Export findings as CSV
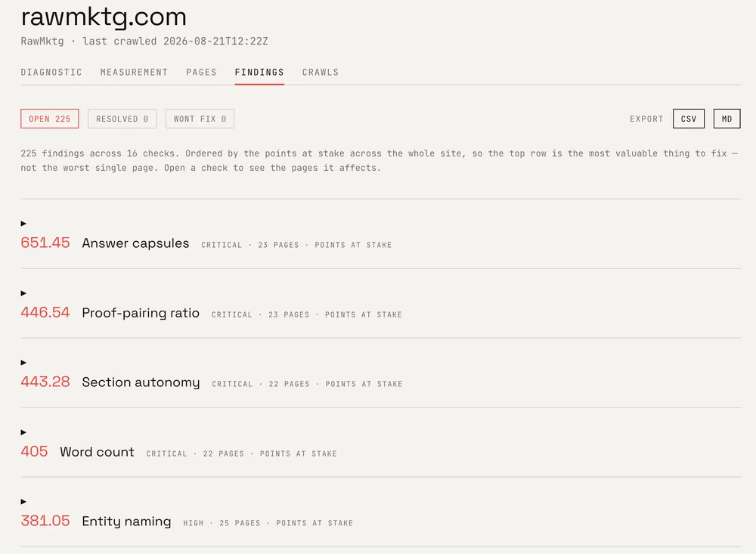Viewport: 756px width, 554px height. click(x=689, y=119)
